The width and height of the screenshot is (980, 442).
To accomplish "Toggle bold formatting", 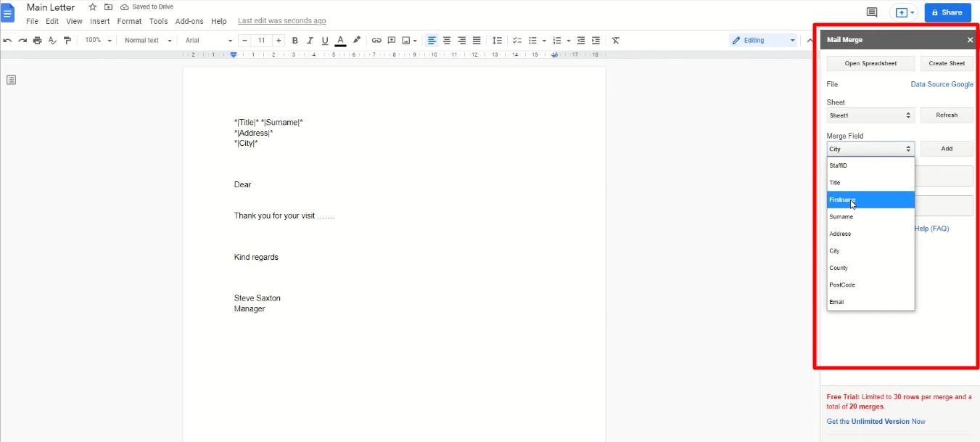I will (295, 40).
